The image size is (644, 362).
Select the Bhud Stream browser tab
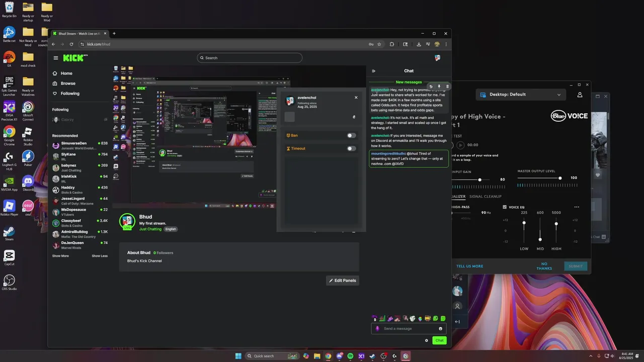[x=79, y=34]
